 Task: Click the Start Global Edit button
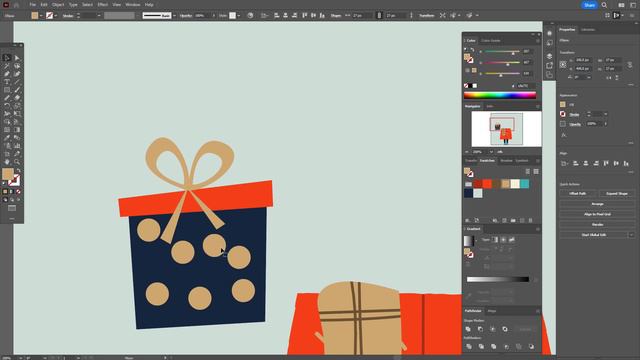593,235
